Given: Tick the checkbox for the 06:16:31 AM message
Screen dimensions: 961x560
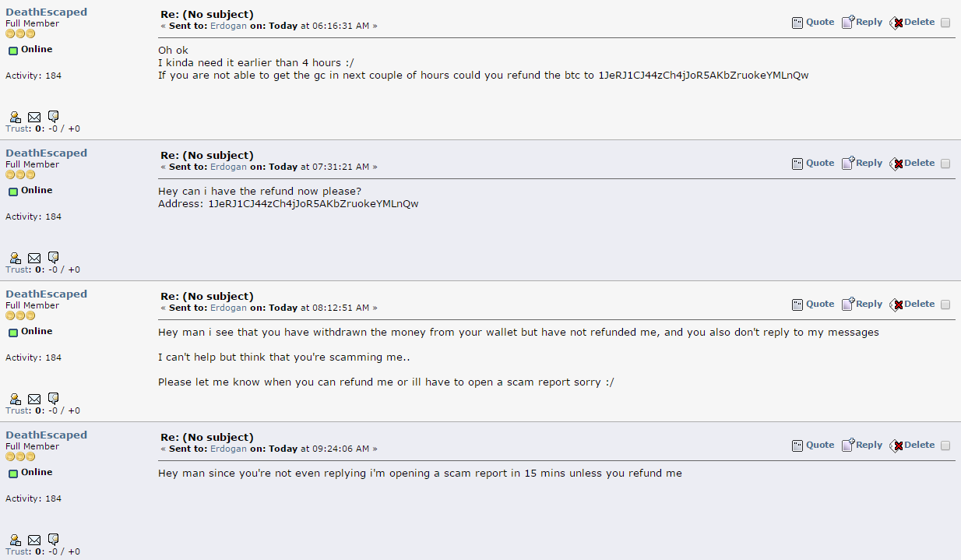Looking at the screenshot, I should point(945,23).
